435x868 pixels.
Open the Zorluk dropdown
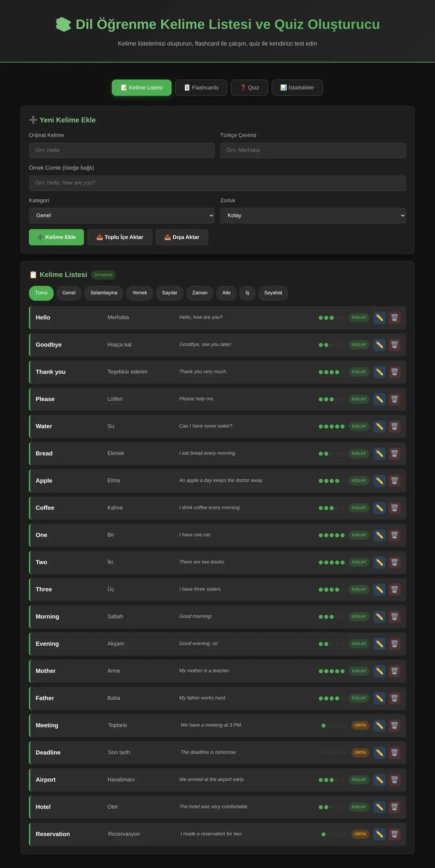coord(313,215)
